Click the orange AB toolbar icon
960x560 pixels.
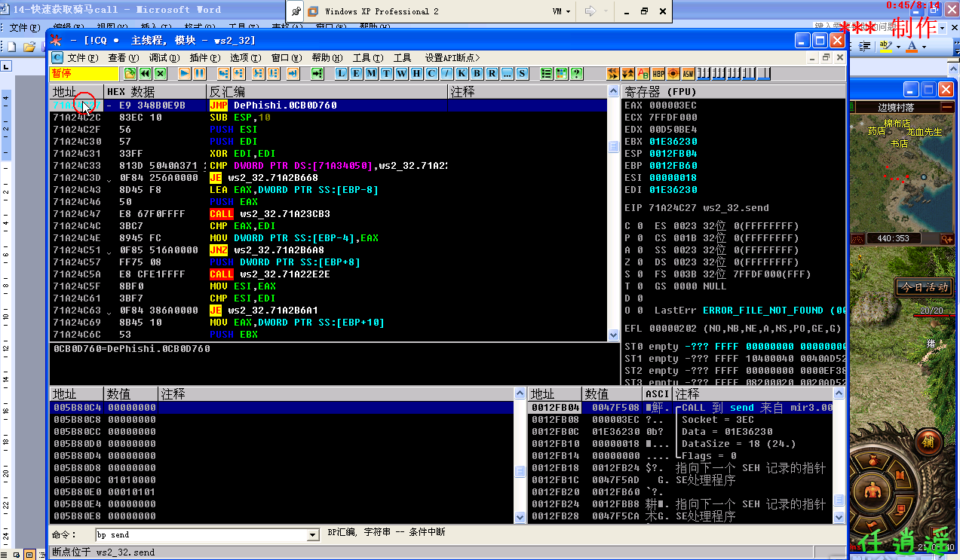[x=643, y=73]
